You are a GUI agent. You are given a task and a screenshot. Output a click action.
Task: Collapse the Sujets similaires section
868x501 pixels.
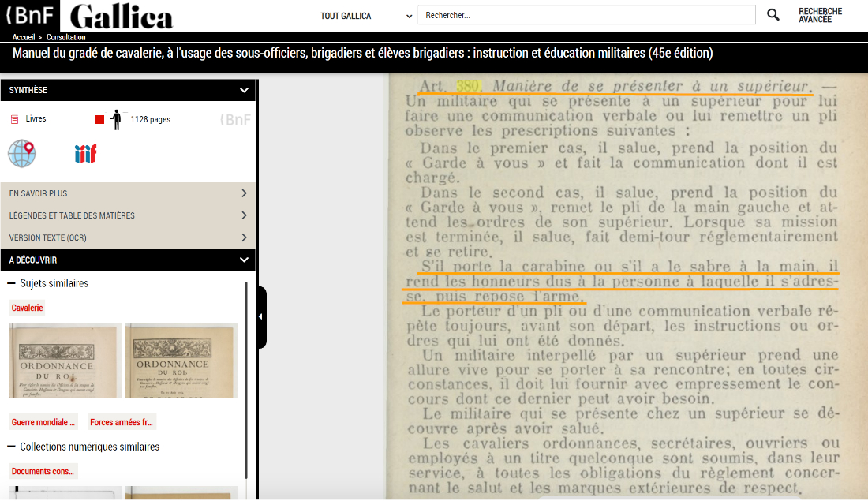12,283
